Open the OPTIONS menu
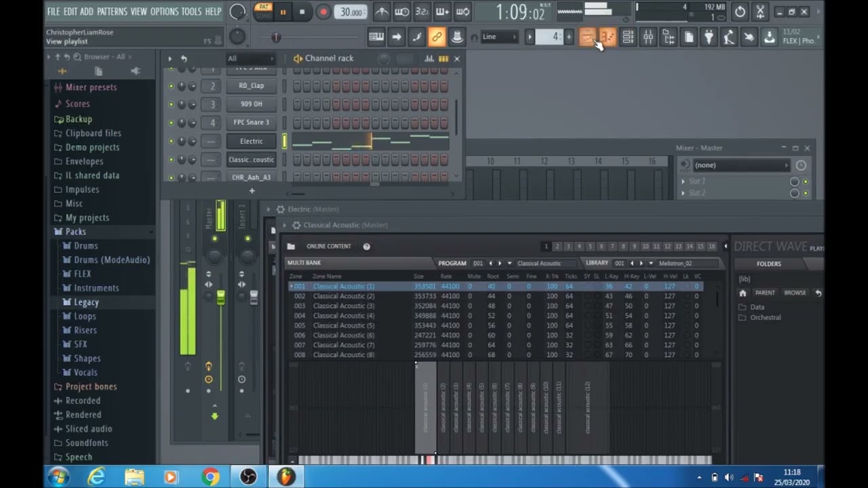This screenshot has height=488, width=868. point(164,12)
